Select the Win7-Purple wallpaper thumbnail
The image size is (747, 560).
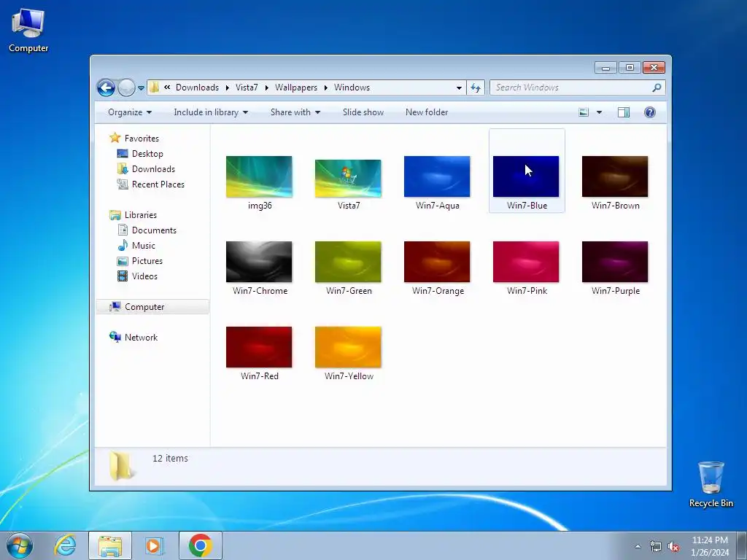(x=615, y=262)
